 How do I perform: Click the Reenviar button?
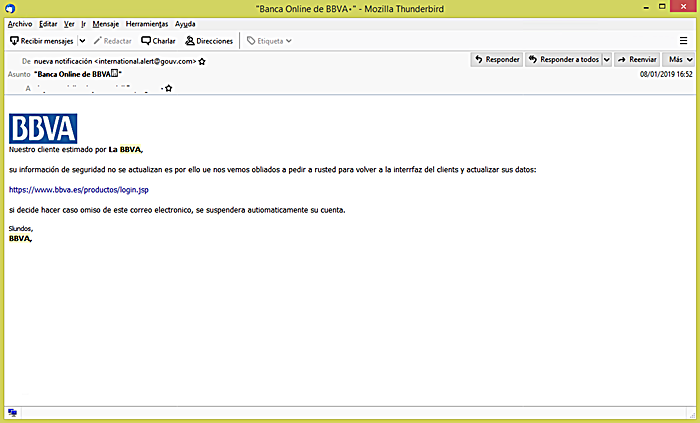pyautogui.click(x=637, y=59)
